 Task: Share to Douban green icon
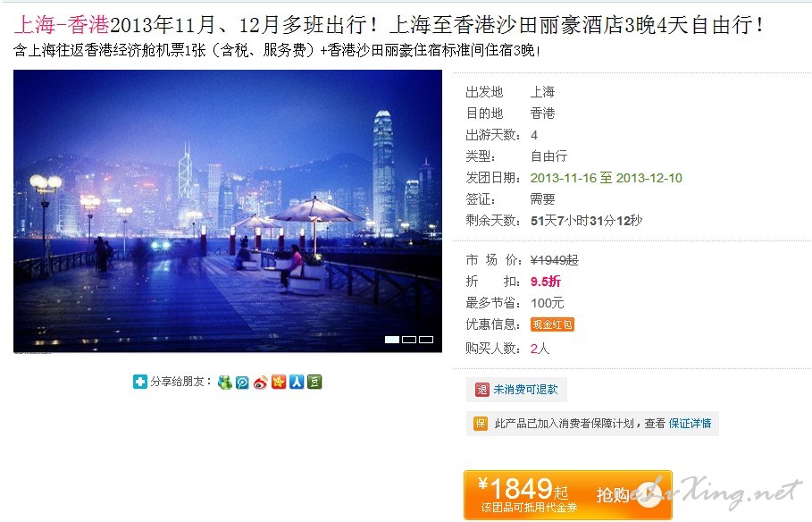[x=314, y=382]
